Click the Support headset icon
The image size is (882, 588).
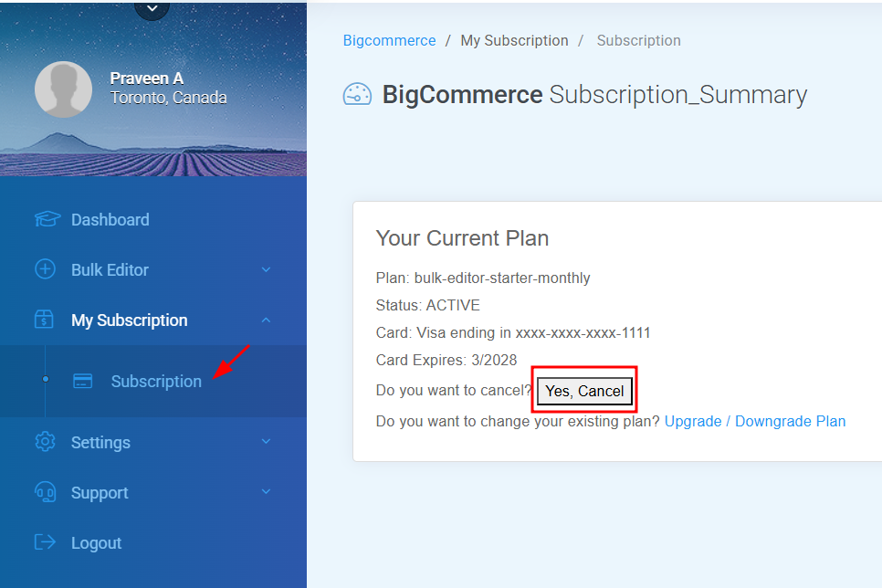45,492
